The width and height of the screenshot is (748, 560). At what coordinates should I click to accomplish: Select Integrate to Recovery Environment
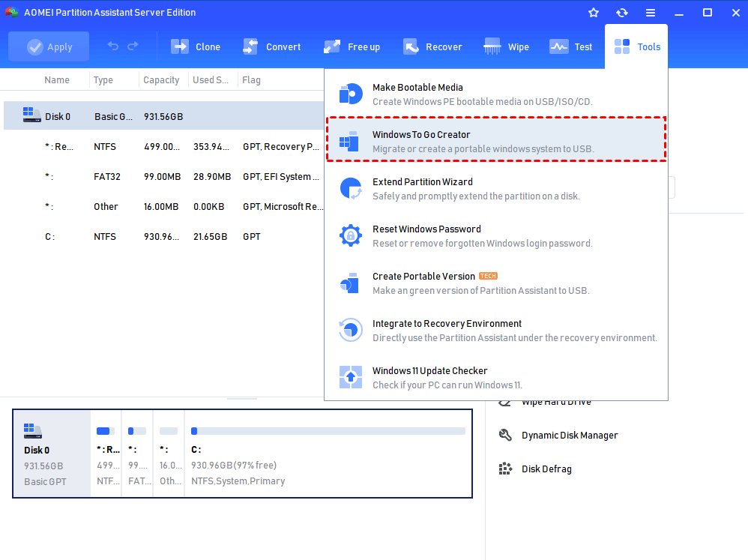tap(496, 330)
